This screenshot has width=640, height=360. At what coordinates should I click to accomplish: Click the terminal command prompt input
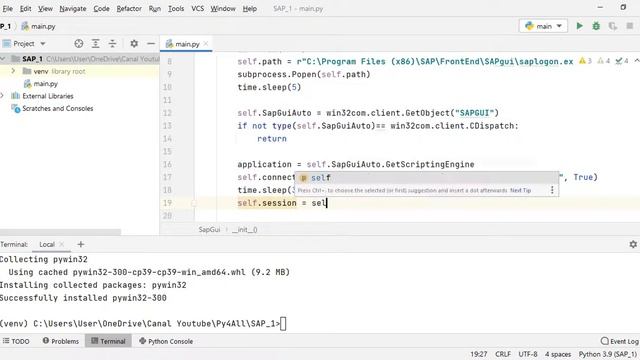point(283,324)
